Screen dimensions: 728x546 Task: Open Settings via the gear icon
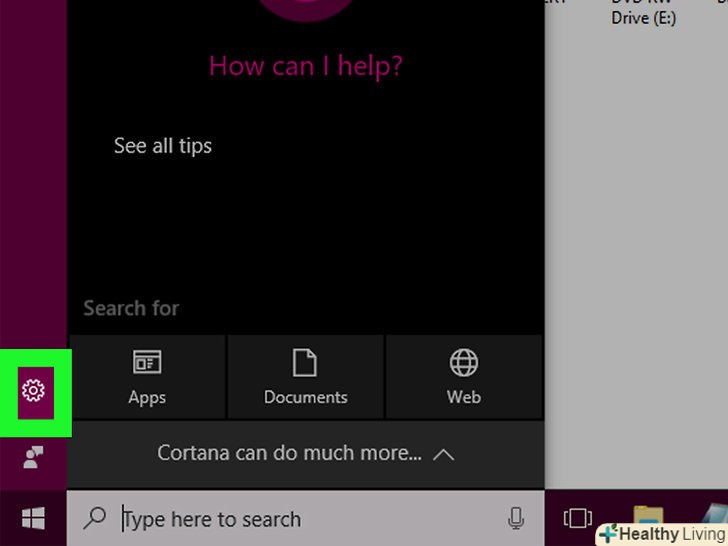click(34, 391)
